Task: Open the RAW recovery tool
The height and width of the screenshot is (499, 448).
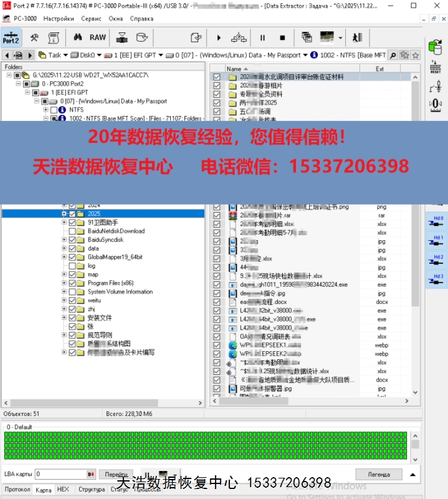Action: (97, 37)
